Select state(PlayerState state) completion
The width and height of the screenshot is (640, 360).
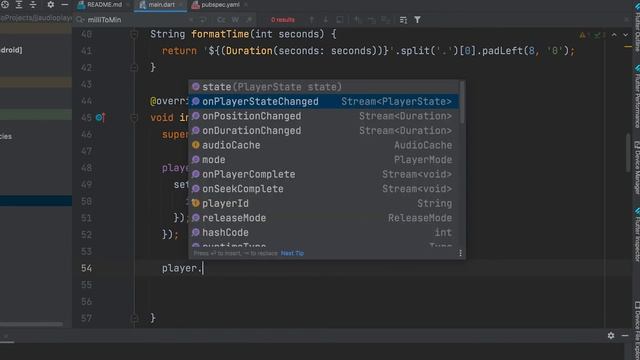point(323,87)
